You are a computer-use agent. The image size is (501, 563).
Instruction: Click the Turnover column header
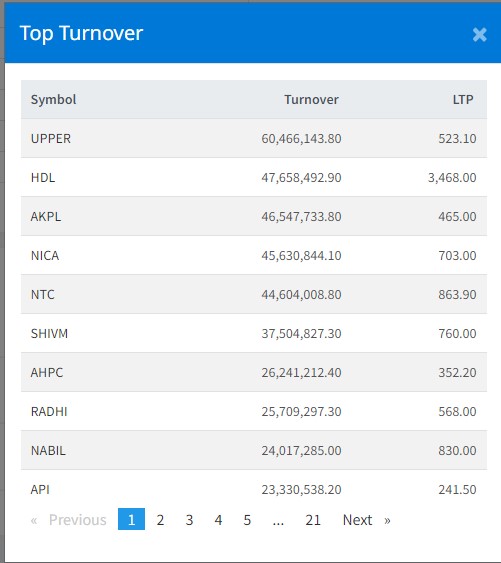coord(311,99)
